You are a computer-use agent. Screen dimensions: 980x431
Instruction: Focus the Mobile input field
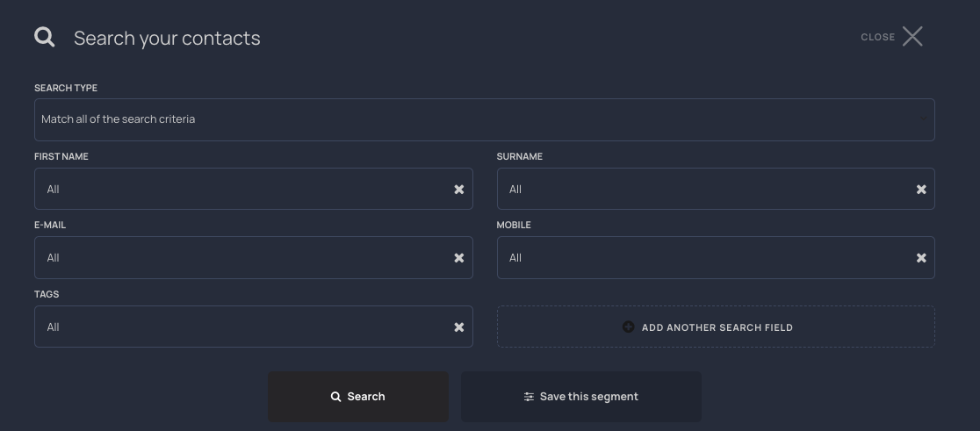coord(703,258)
